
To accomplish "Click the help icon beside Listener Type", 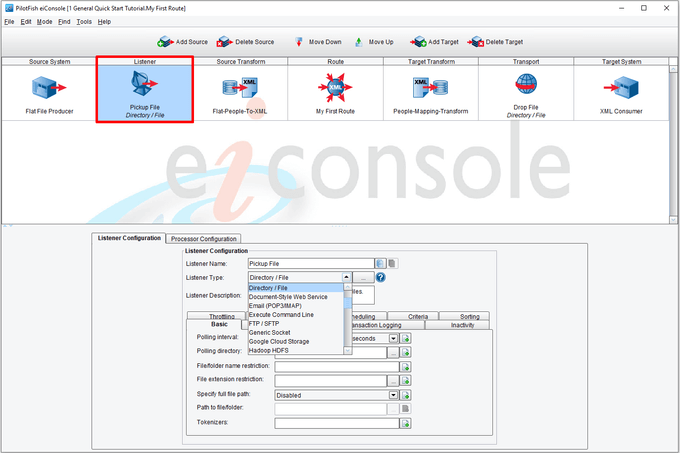I will coord(380,277).
